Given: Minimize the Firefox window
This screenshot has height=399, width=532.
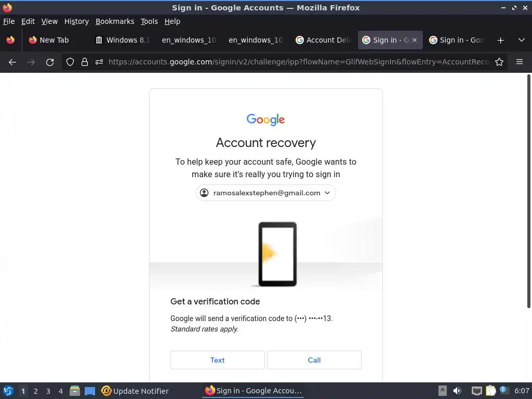Looking at the screenshot, I should [x=503, y=7].
